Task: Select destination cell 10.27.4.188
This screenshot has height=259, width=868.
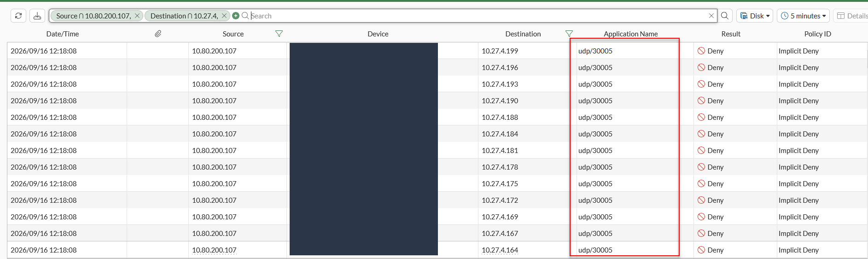Action: (x=500, y=117)
